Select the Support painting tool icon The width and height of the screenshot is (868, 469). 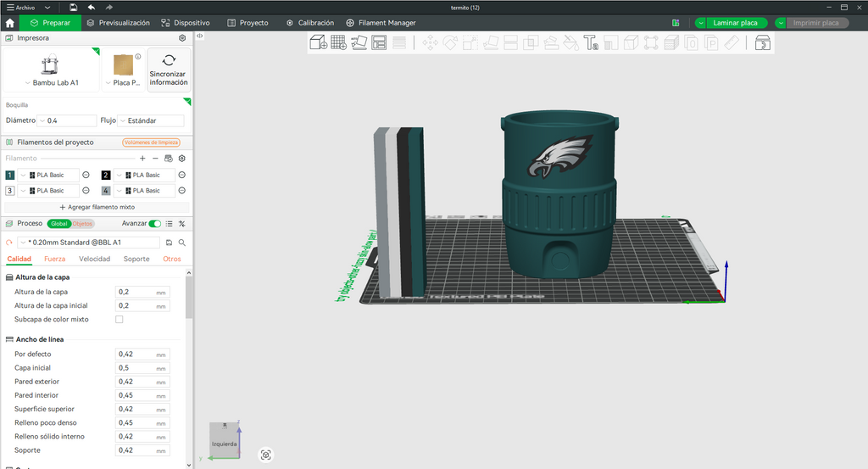[x=551, y=42]
